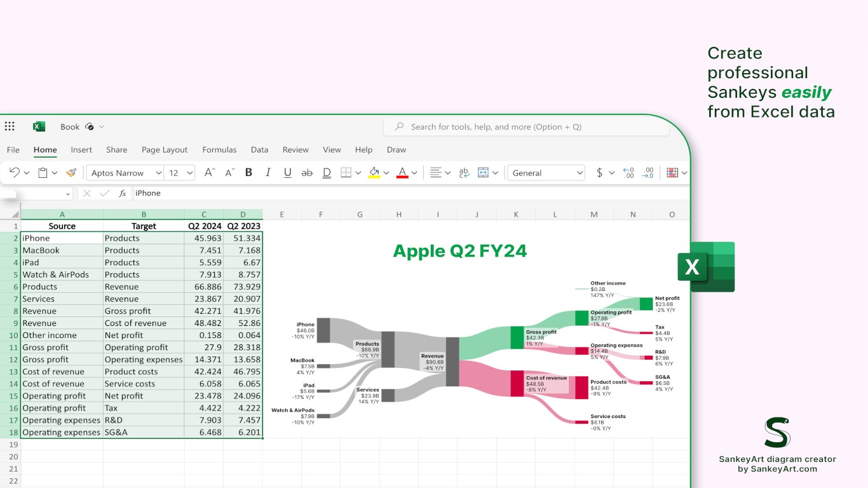
Task: Expand the Name Box dropdown
Action: click(68, 194)
